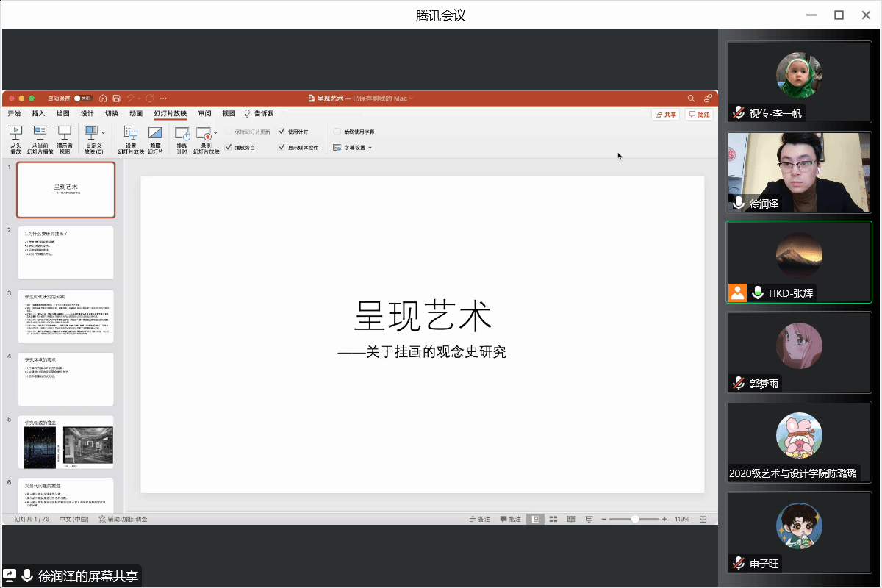Click the 设置幻灯片放映 setup icon
This screenshot has width=882, height=588.
(x=131, y=133)
